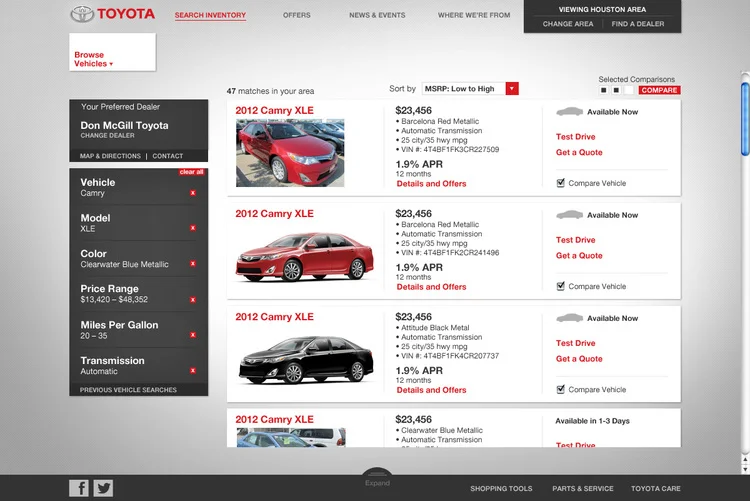
Task: Open the Sort by red dropdown arrow
Action: (512, 89)
